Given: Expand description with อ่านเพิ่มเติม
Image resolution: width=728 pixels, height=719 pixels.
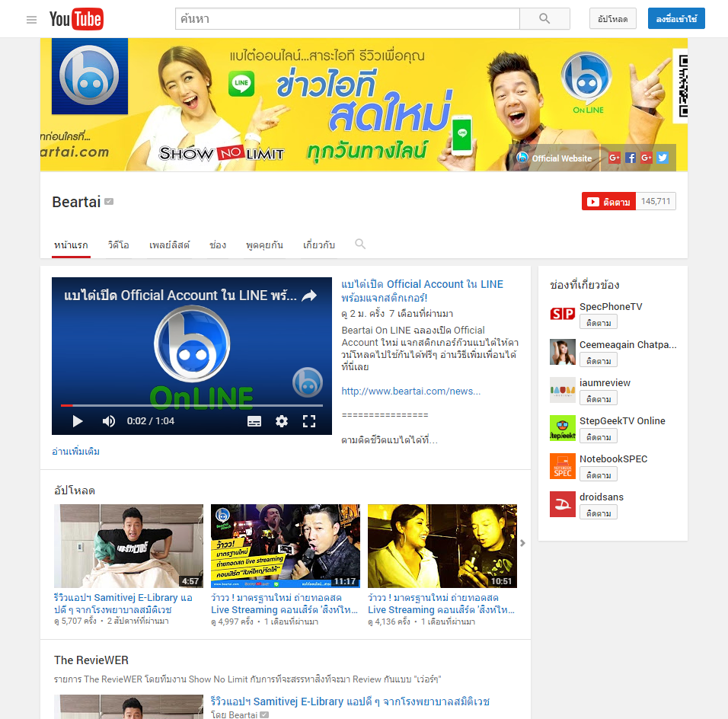Looking at the screenshot, I should 75,452.
